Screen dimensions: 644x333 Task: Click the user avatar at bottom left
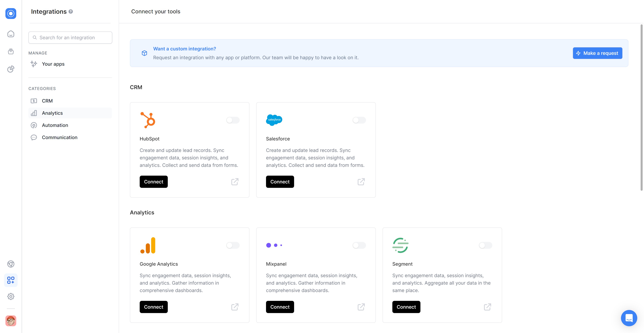point(11,321)
